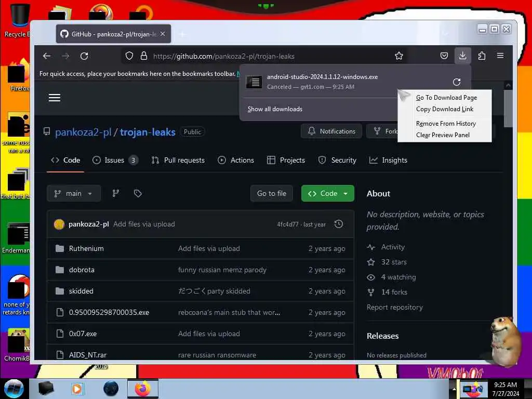Open the Firefox application menu icon
This screenshot has height=399, width=532.
(500, 56)
